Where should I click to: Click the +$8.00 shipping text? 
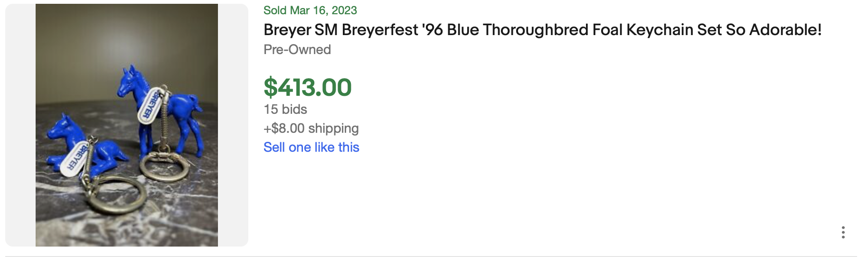point(311,128)
